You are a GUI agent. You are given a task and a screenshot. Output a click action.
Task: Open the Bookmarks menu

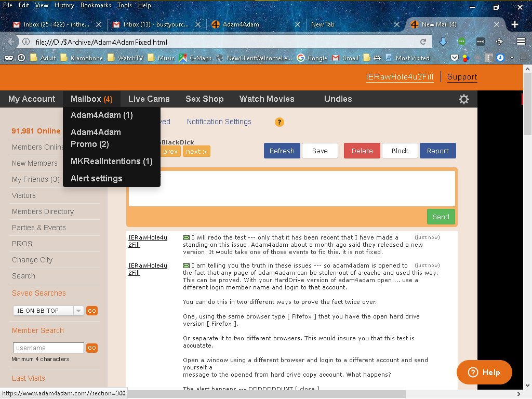[96, 5]
